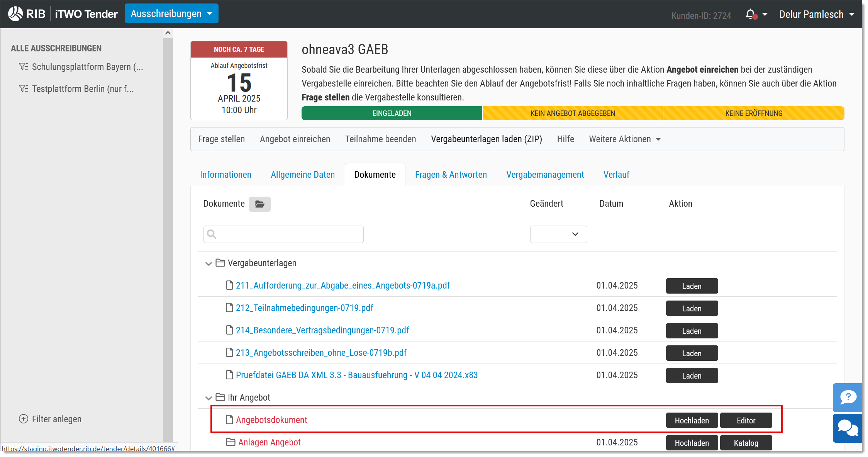868x457 pixels.
Task: Collapse the Ihr Angebot folder
Action: (x=209, y=398)
